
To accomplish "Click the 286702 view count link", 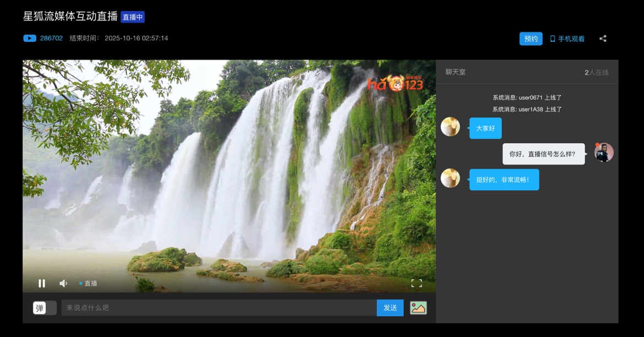I will click(51, 39).
